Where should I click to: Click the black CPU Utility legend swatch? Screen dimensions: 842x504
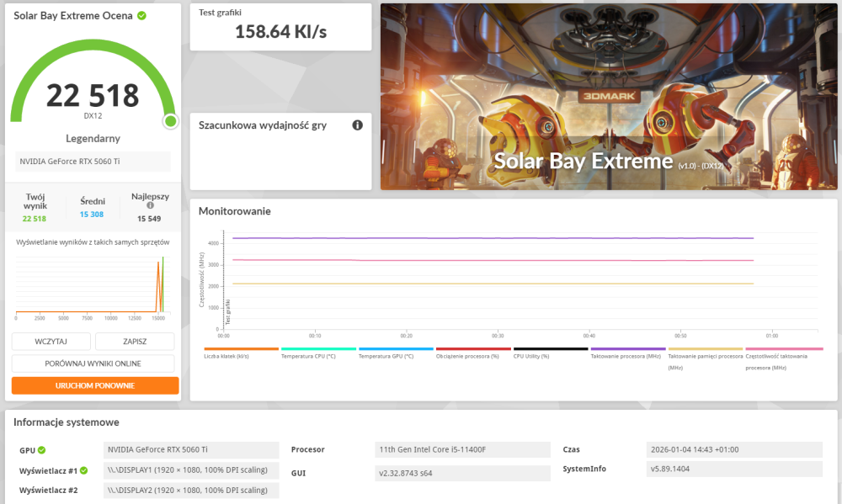[551, 348]
